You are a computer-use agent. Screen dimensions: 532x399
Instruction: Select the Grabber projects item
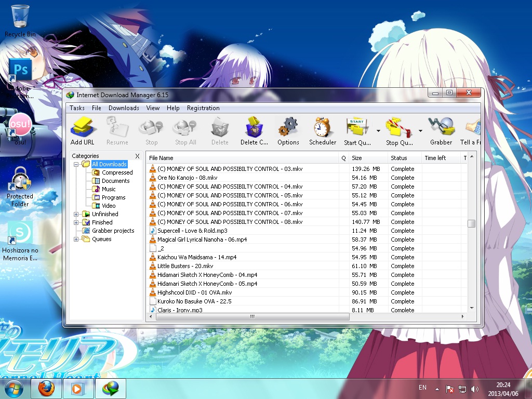(x=113, y=231)
